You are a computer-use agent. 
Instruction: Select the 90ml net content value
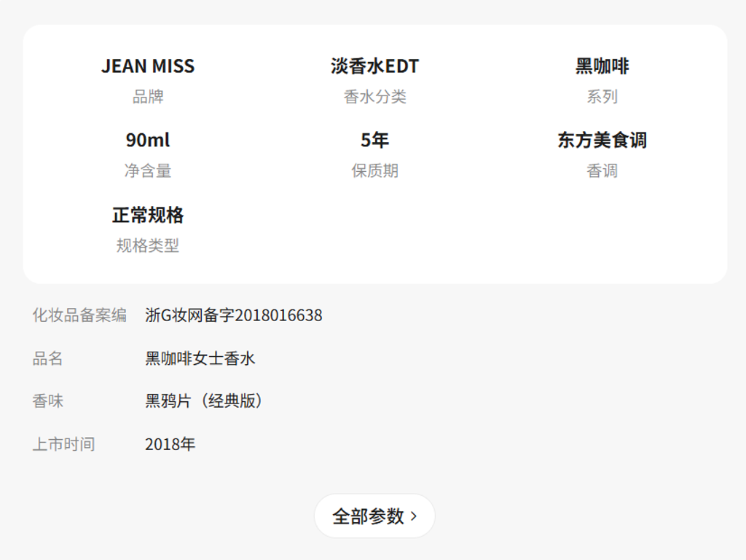coord(148,140)
